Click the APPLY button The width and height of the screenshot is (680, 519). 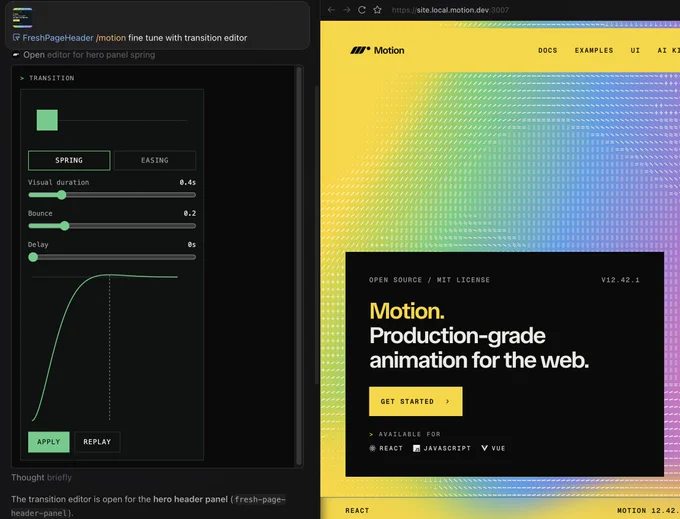point(49,442)
